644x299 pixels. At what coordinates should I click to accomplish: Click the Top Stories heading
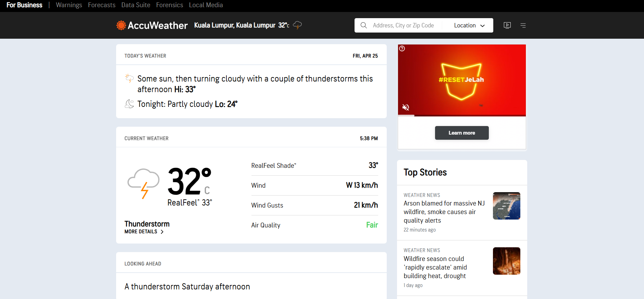[x=425, y=172]
